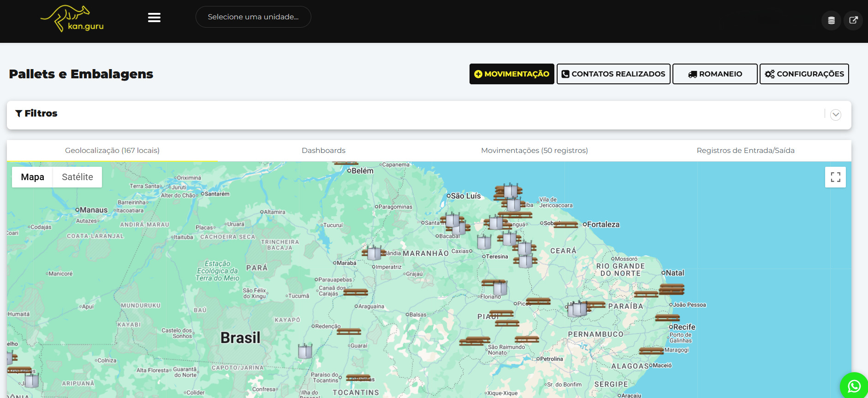The image size is (868, 398).
Task: Select the pallet marker near Redenção
Action: click(349, 331)
